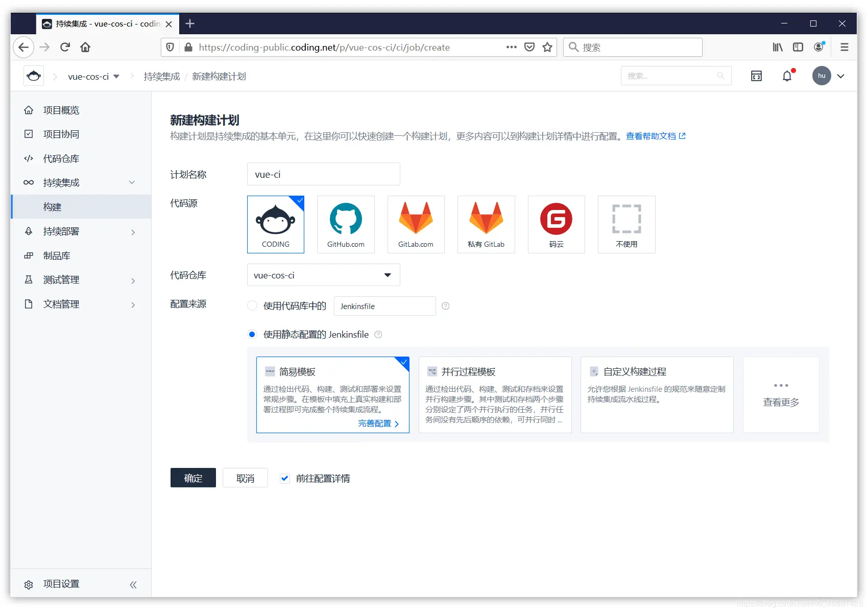The image size is (868, 613).
Task: Pick 码云 as the code source
Action: pos(556,224)
